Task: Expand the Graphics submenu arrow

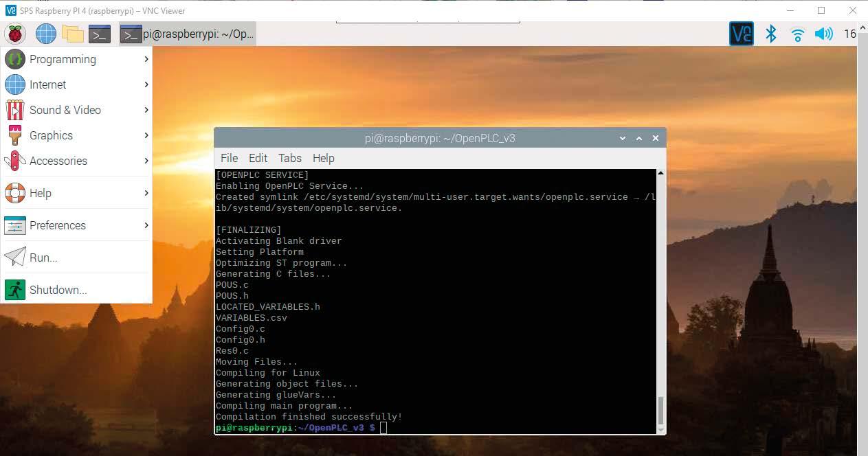Action: coord(146,135)
